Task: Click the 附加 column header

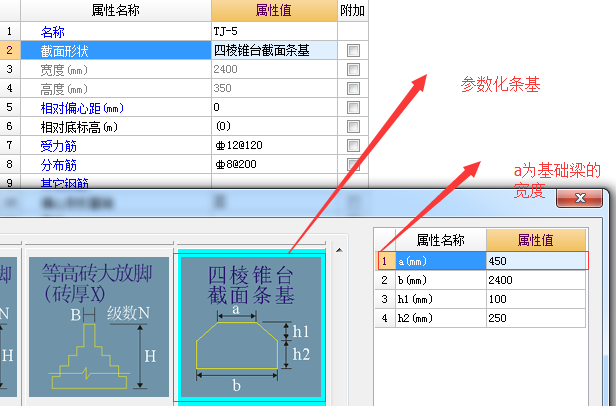Action: tap(353, 11)
